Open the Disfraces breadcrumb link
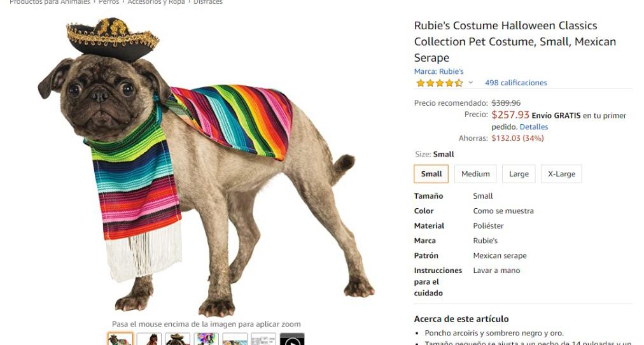Viewport: 644px width, 345px height. click(208, 2)
